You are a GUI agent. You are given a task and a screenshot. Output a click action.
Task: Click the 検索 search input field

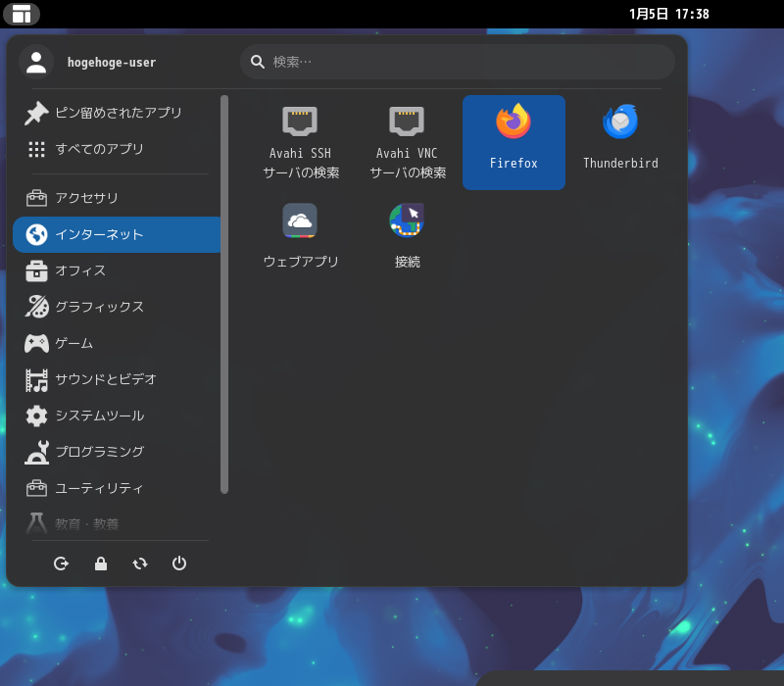[x=458, y=62]
